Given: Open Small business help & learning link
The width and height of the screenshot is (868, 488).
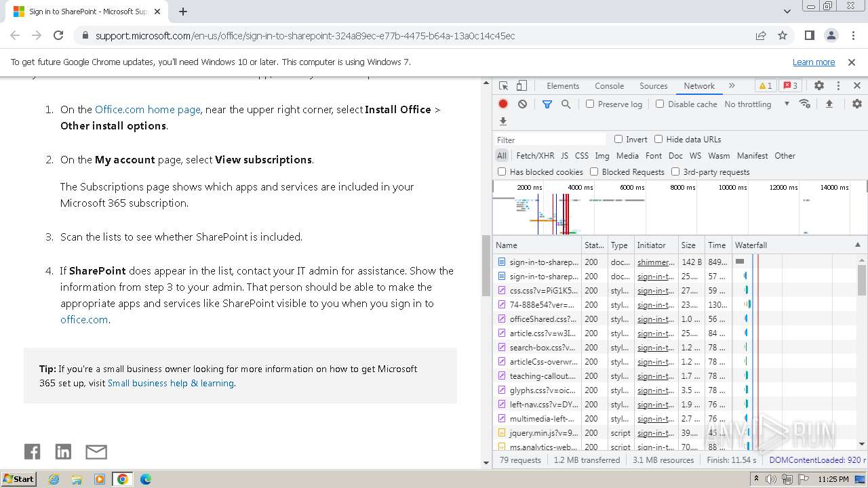Looking at the screenshot, I should point(171,383).
